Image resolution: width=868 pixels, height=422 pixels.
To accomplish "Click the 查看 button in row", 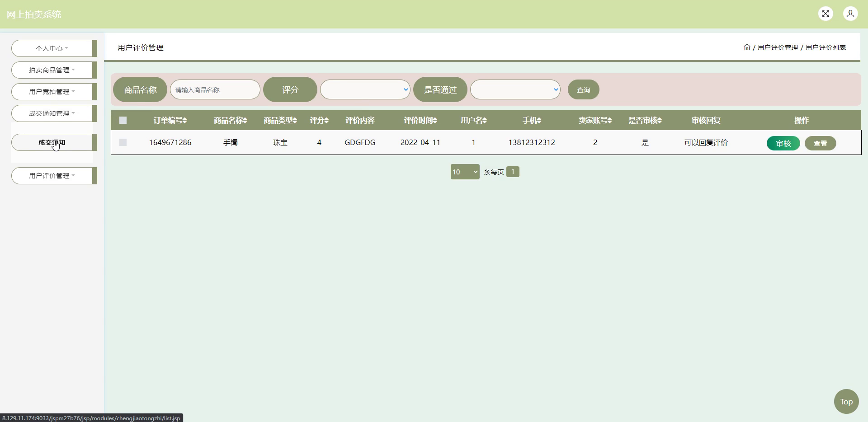I will click(x=821, y=143).
